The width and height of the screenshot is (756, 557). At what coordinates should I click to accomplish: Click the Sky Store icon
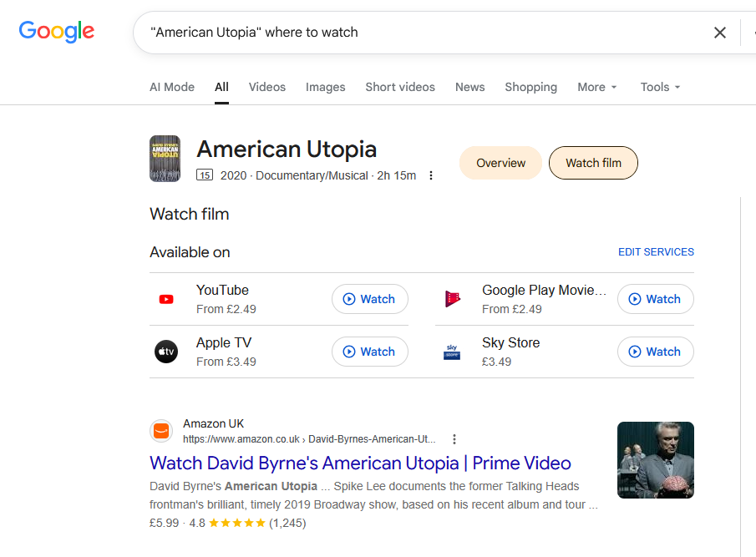(452, 352)
